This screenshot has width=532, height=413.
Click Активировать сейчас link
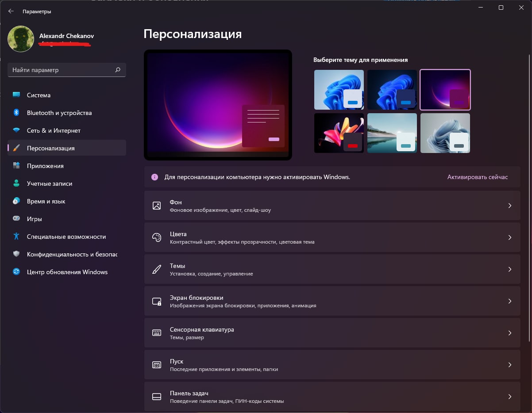coord(478,177)
